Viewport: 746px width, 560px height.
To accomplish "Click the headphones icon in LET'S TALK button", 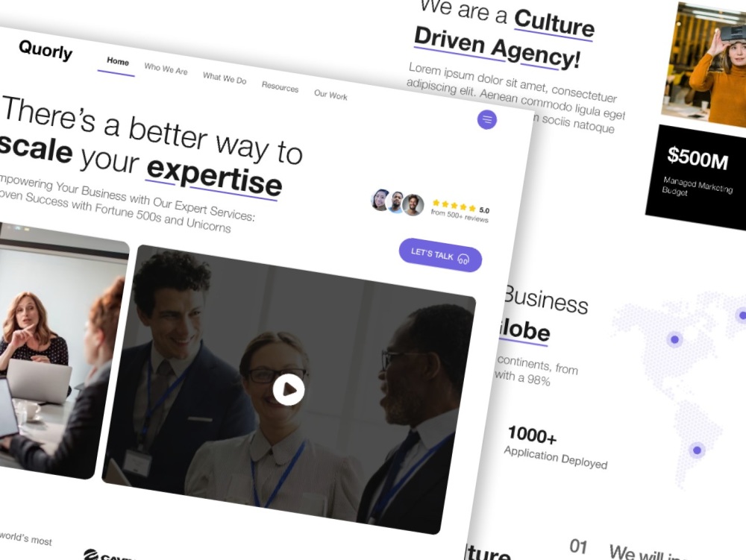I will click(464, 257).
